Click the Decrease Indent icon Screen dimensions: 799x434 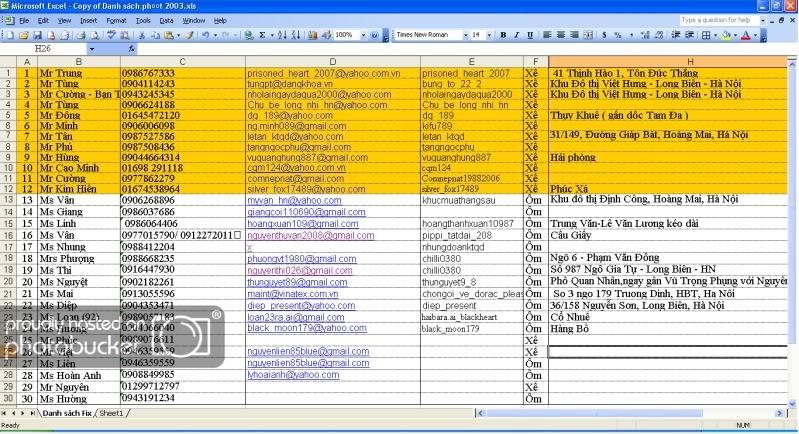(x=676, y=35)
